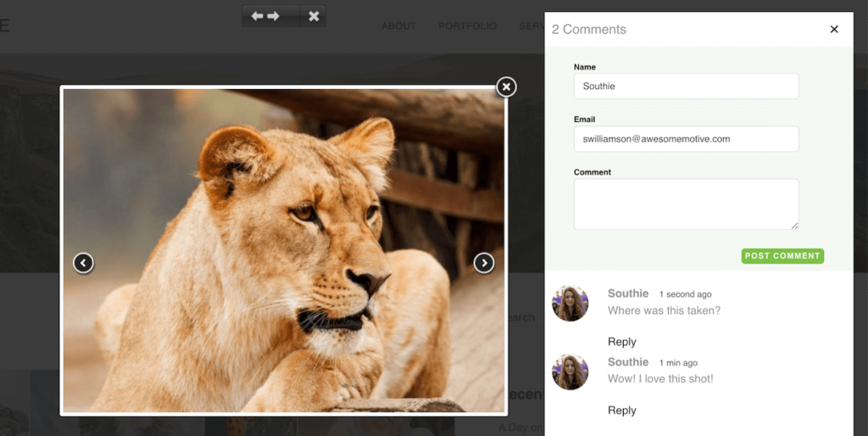Reply to 'Wow! I love this shot!' comment

click(621, 411)
